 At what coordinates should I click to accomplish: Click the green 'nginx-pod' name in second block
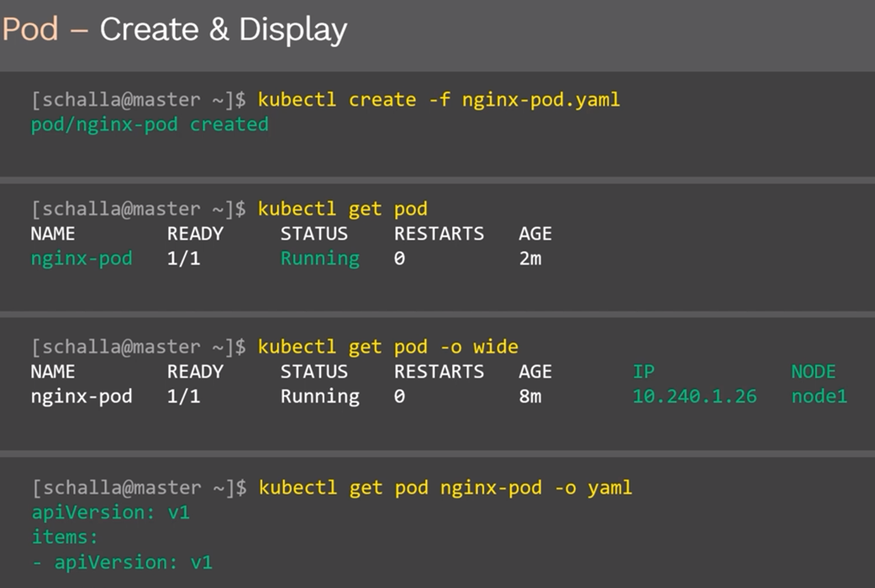(82, 259)
